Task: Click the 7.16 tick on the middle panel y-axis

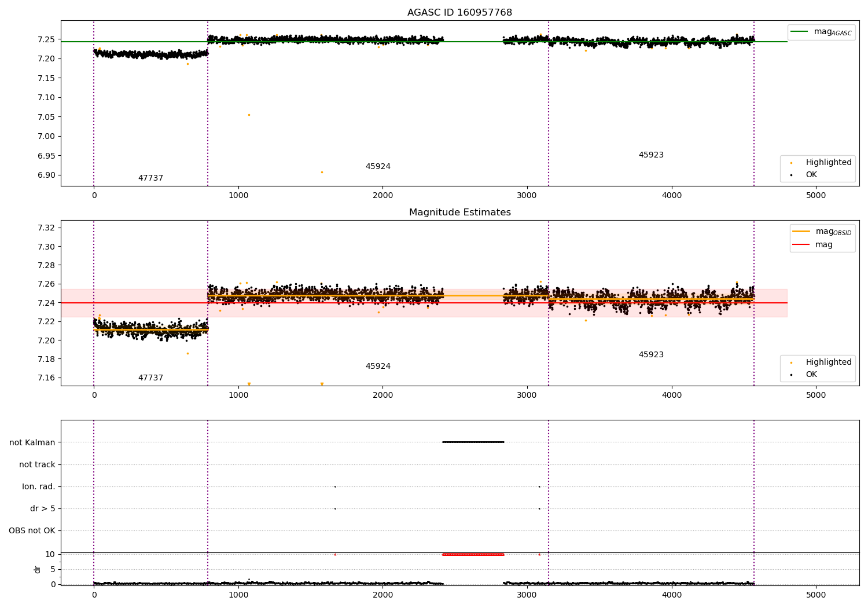Action: (46, 378)
